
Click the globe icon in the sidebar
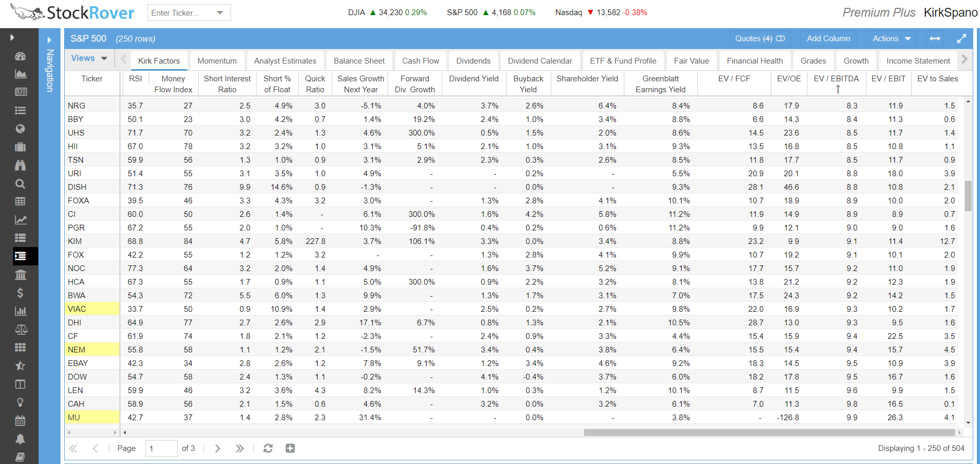[x=20, y=129]
